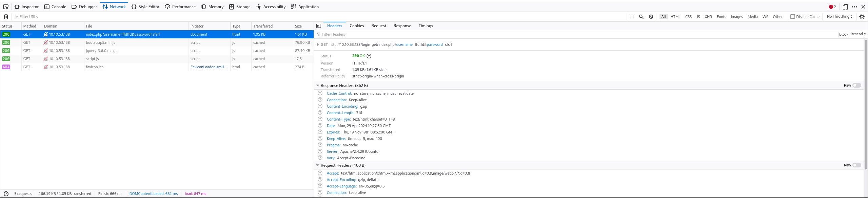Open request blocking icon
This screenshot has height=198, width=868.
point(651,17)
